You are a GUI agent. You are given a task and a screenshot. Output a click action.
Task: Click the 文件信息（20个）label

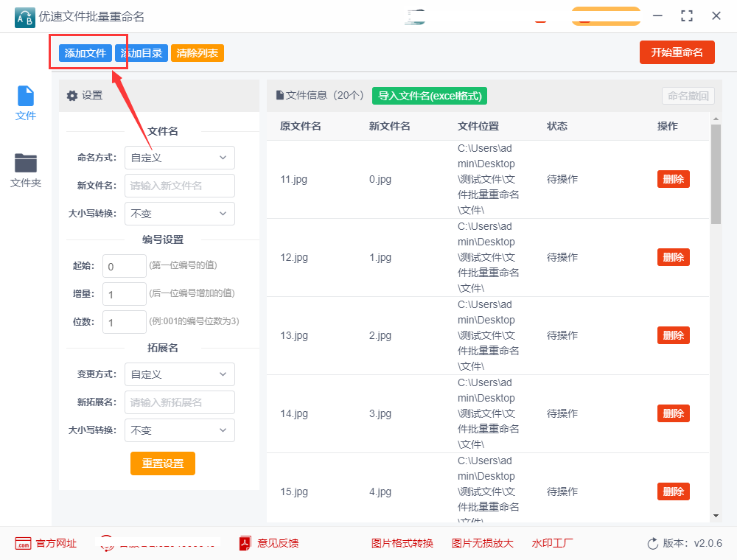(x=325, y=95)
